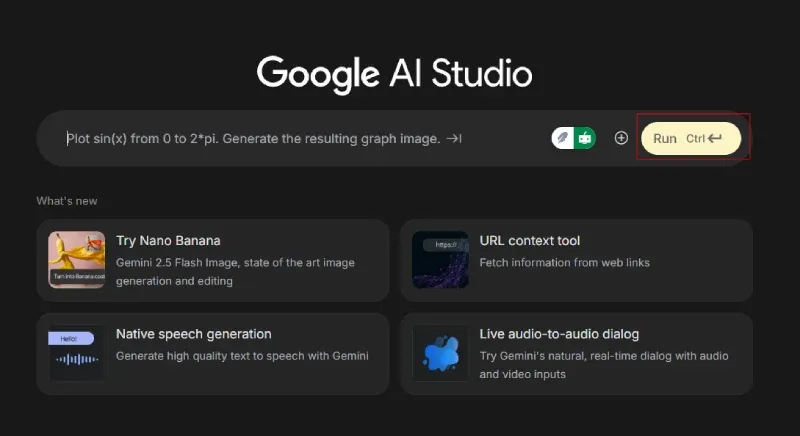Image resolution: width=800 pixels, height=436 pixels.
Task: Open the Try Nano Banana title
Action: (168, 241)
